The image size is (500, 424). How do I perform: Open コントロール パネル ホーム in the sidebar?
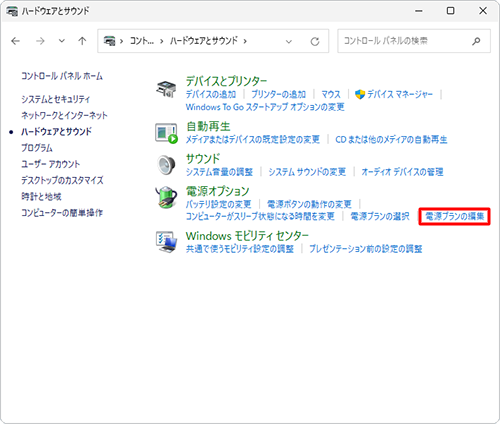[62, 76]
